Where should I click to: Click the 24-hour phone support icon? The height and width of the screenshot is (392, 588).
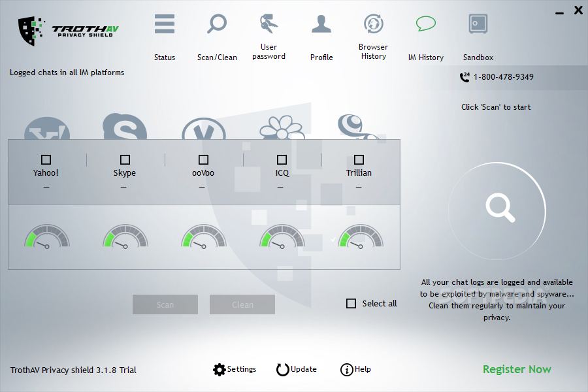coord(465,77)
